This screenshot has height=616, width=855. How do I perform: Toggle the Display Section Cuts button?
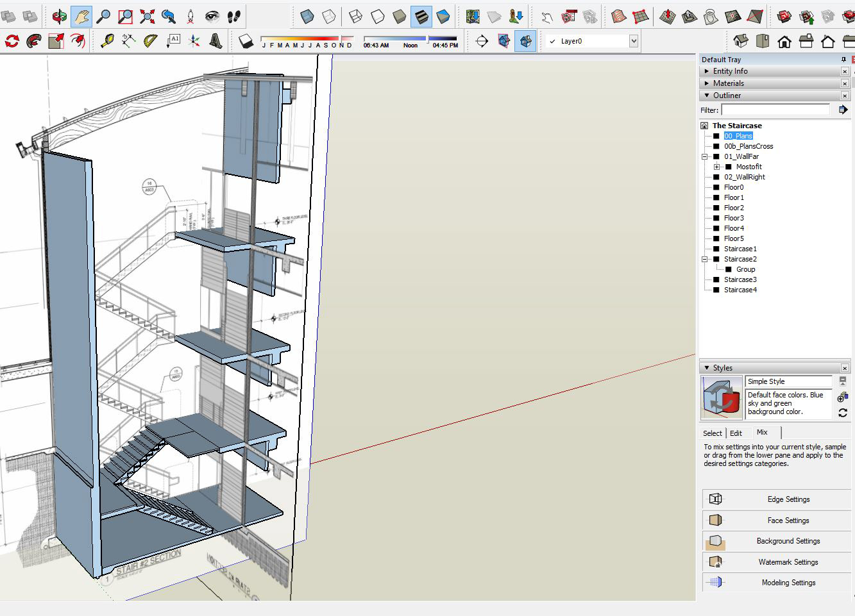point(525,41)
